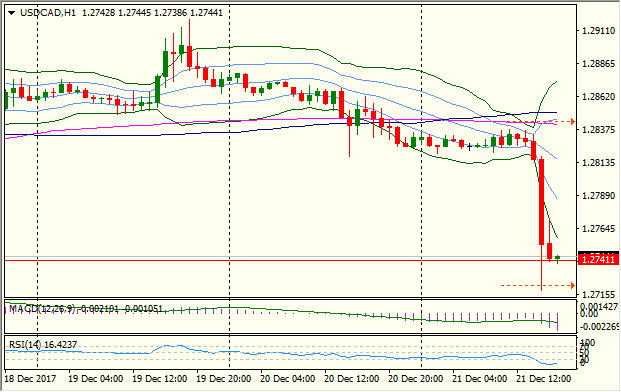This screenshot has width=621, height=392.
Task: Click the MACD(12,26,9) indicator label
Action: (x=42, y=309)
